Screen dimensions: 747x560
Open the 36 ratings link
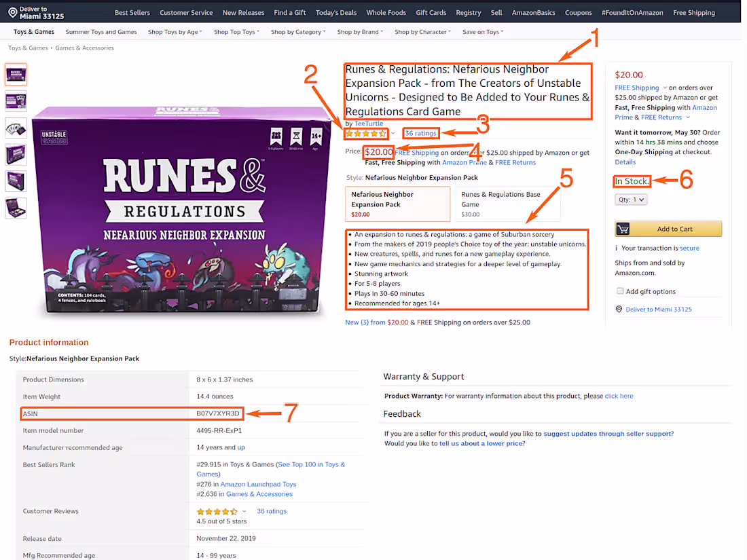(x=420, y=133)
